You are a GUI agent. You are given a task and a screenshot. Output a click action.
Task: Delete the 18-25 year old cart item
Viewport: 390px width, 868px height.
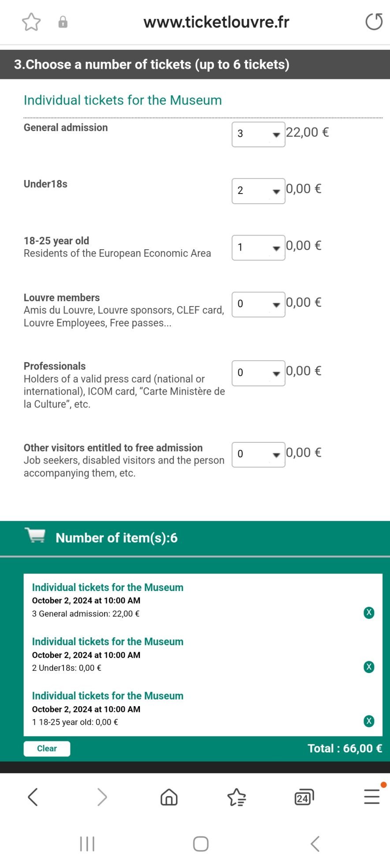pos(369,721)
